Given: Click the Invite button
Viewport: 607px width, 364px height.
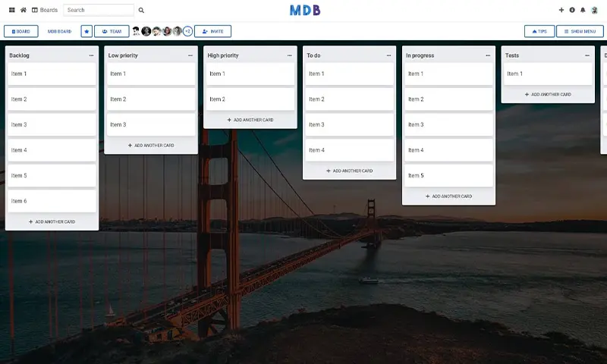Looking at the screenshot, I should (x=212, y=31).
